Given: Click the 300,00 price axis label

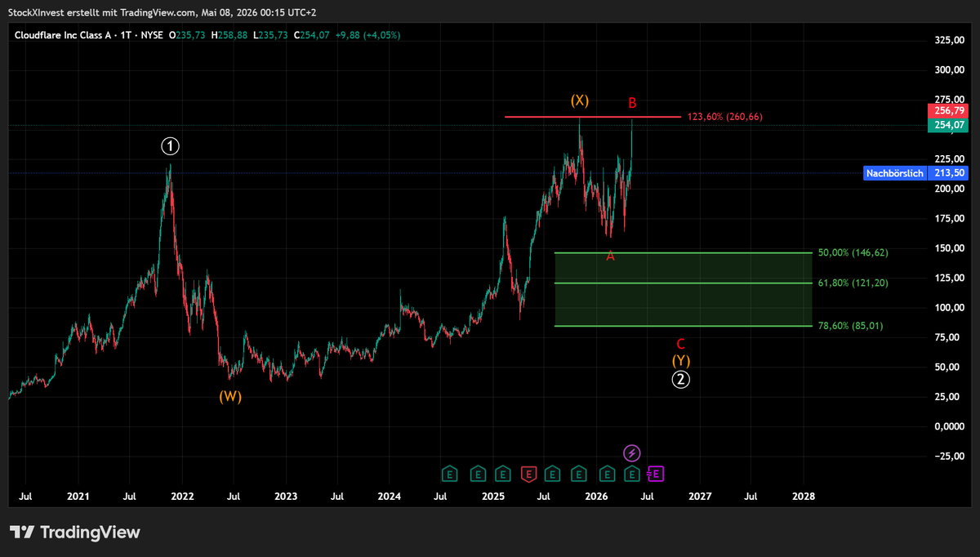Looking at the screenshot, I should click(x=949, y=69).
